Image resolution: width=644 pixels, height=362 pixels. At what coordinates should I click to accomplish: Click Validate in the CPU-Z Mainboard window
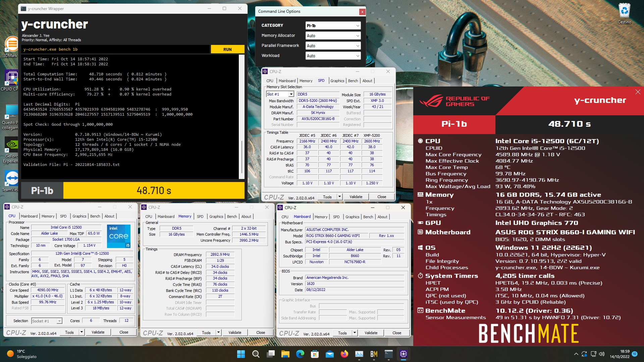click(x=371, y=333)
